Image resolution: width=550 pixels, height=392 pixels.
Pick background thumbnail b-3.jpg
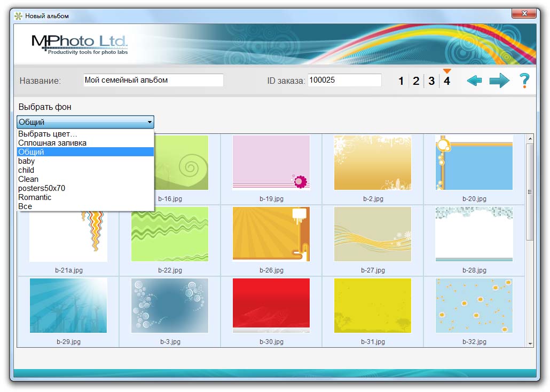(170, 306)
